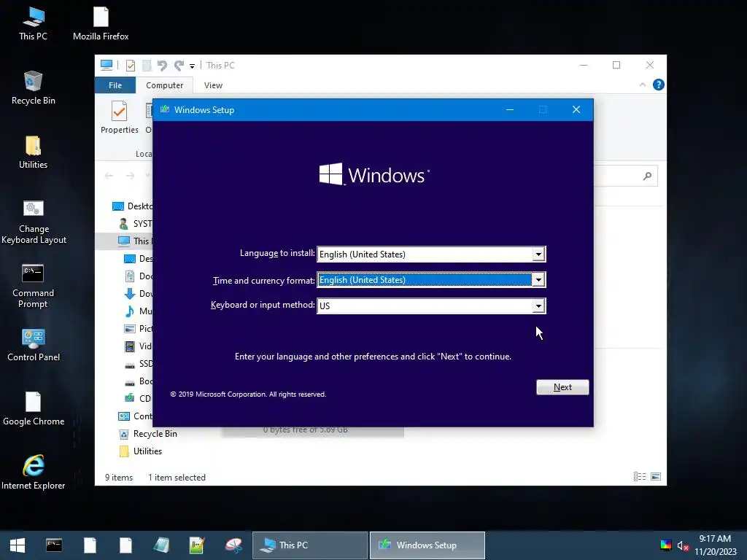Viewport: 747px width, 560px height.
Task: Select Recycle Bin icon on desktop
Action: 34,88
